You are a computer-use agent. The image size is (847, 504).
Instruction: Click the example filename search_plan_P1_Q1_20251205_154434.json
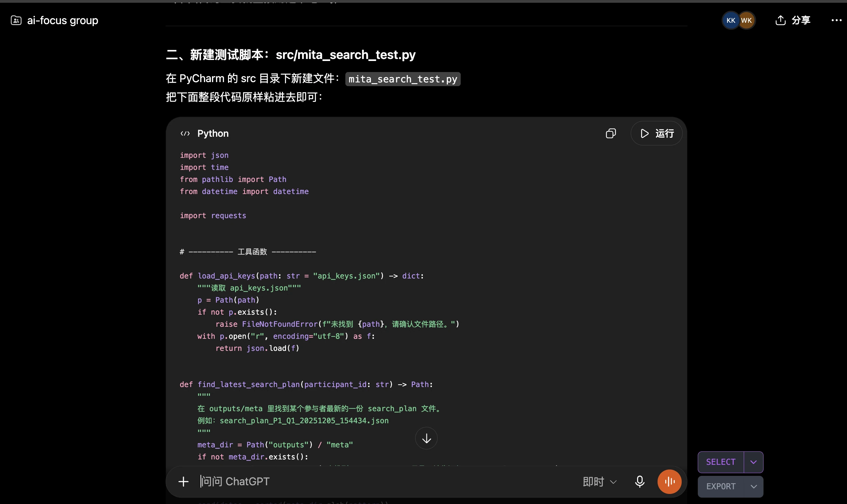[x=304, y=421]
